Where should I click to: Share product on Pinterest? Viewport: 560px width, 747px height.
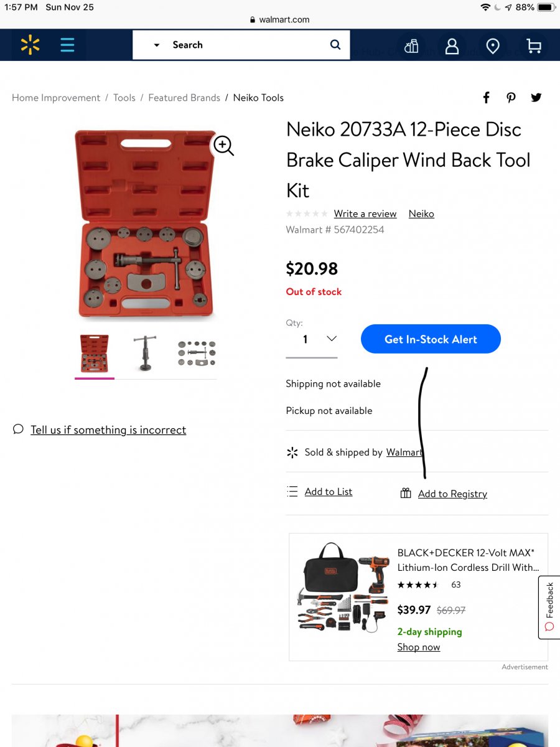click(511, 97)
